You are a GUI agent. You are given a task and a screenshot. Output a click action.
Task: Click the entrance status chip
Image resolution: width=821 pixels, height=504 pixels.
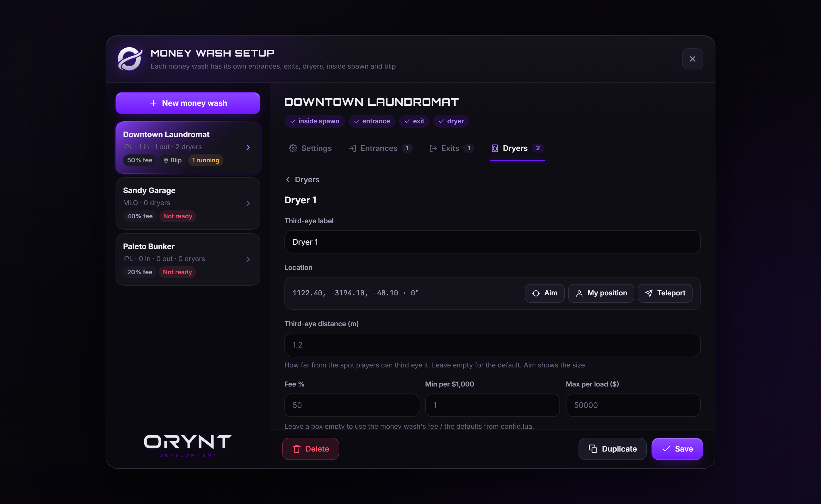[x=372, y=121]
